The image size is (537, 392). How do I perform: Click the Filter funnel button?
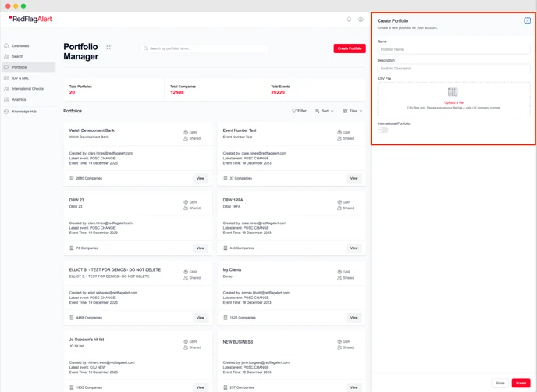(x=299, y=111)
